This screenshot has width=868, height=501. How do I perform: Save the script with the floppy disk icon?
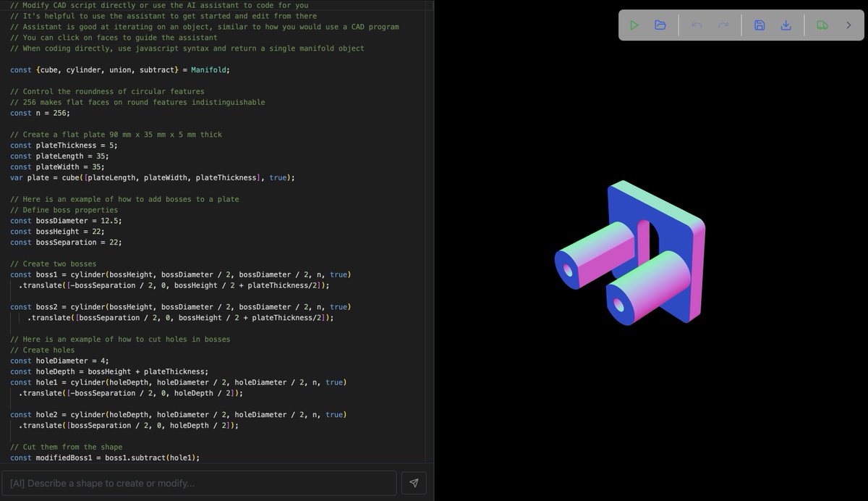click(x=759, y=25)
